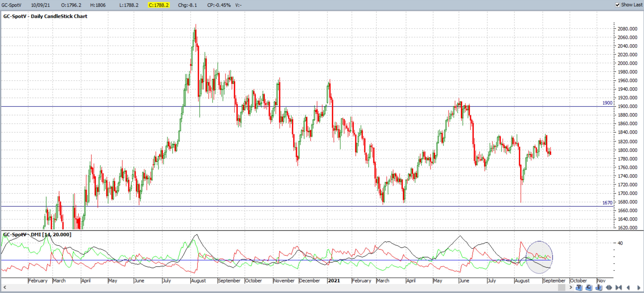Screen dimensions: 644x293
Task: Click the 1900 horizontal line label
Action: point(607,103)
